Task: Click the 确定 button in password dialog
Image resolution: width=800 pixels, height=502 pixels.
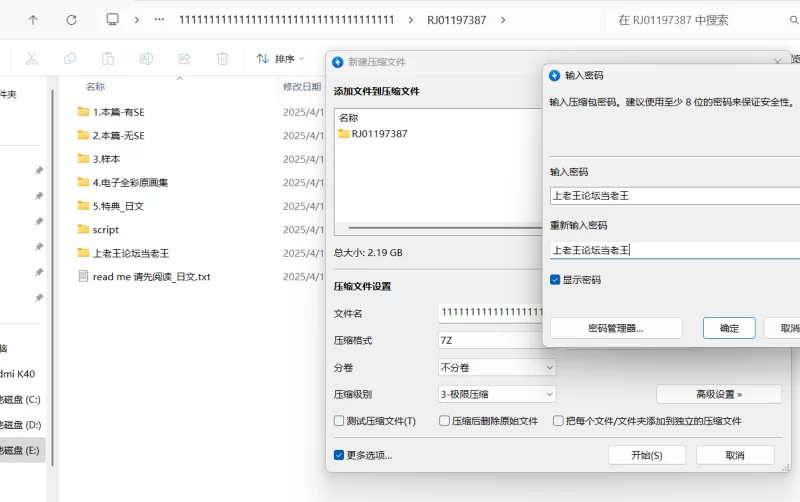Action: click(x=729, y=328)
